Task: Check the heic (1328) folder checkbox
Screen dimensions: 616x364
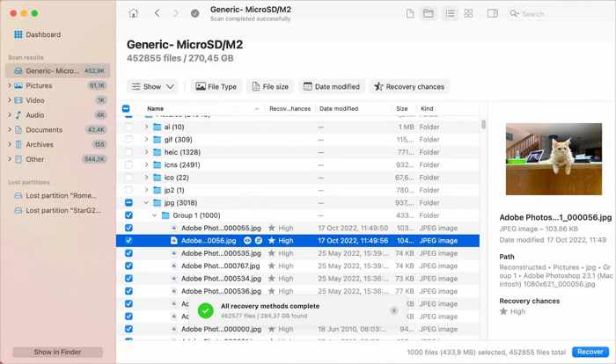Action: tap(128, 152)
